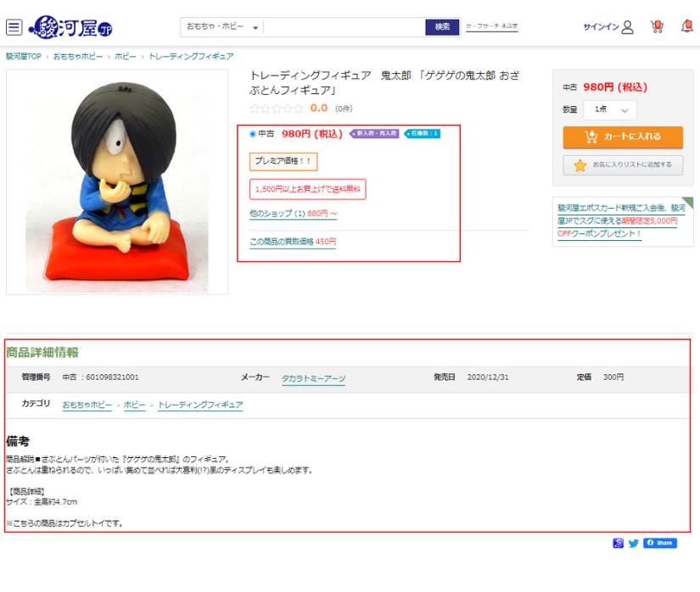700x592 pixels.
Task: Go to the Surugaya logo homepage
Action: pos(70,28)
